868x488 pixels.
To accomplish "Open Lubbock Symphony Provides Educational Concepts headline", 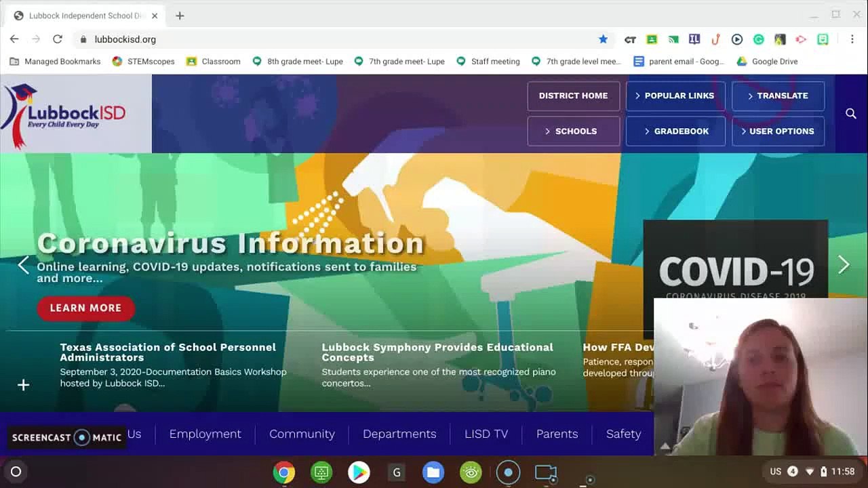I will [437, 352].
